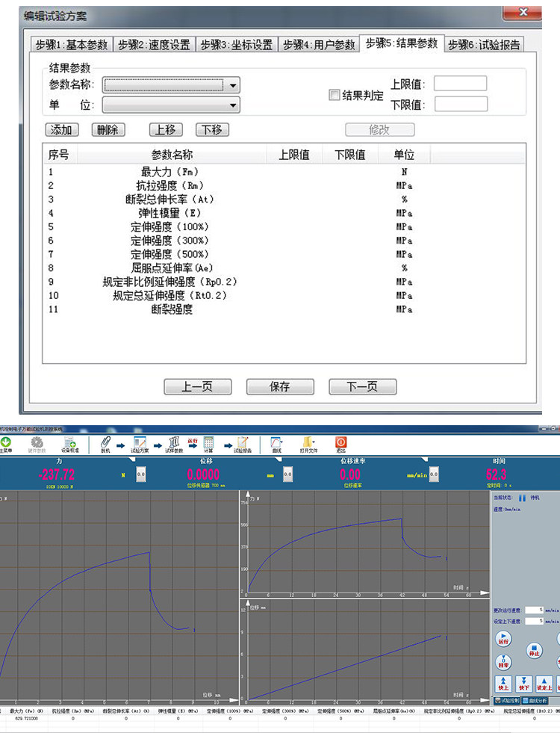Click the disabled 修改 modify button
Image resolution: width=560 pixels, height=733 pixels.
pos(380,129)
